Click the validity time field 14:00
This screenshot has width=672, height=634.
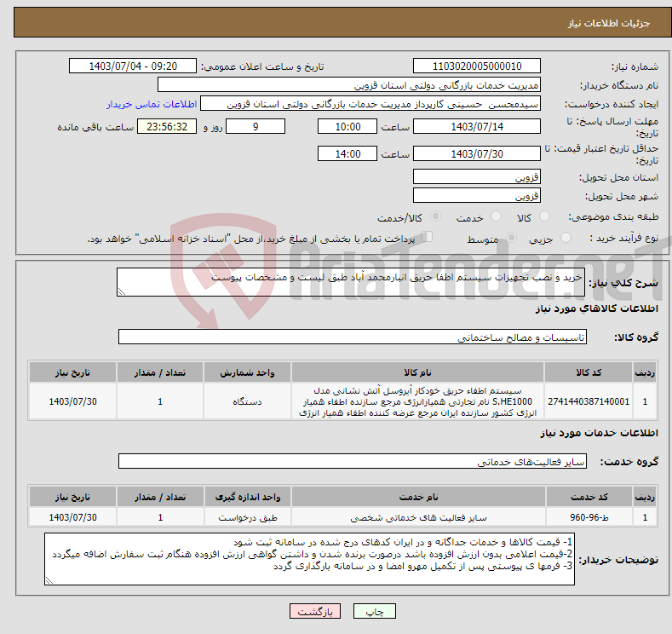[x=347, y=153]
